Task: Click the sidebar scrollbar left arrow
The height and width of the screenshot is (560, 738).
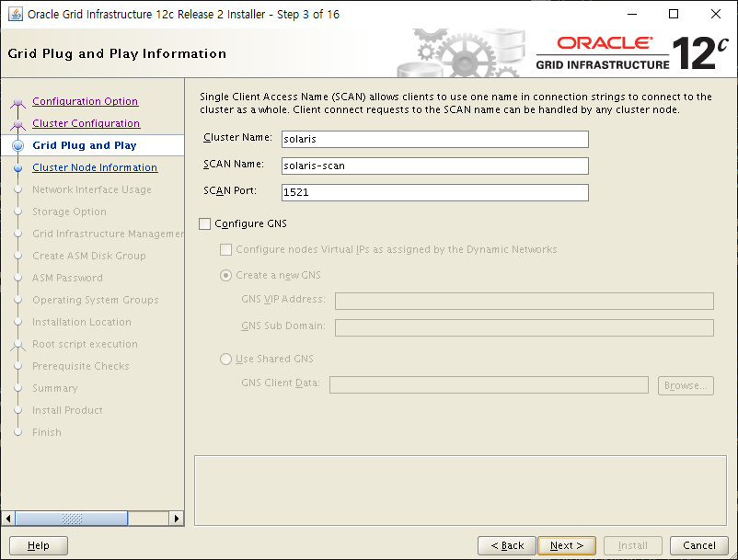Action: pos(8,519)
